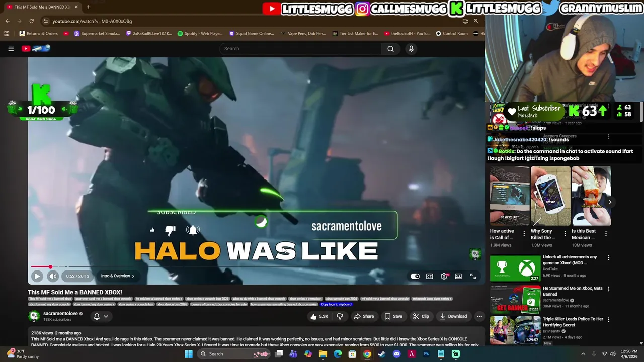Click the notification bell for sacramentolove
Image resolution: width=644 pixels, height=362 pixels.
click(97, 316)
